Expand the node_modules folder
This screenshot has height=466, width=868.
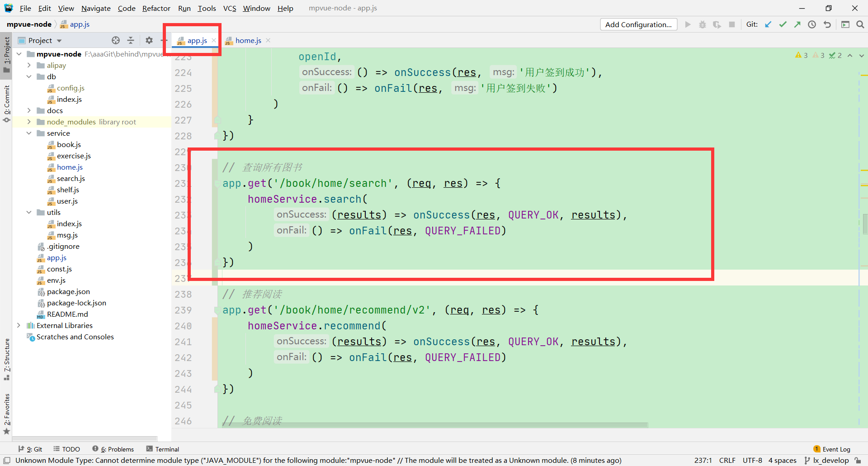(29, 122)
